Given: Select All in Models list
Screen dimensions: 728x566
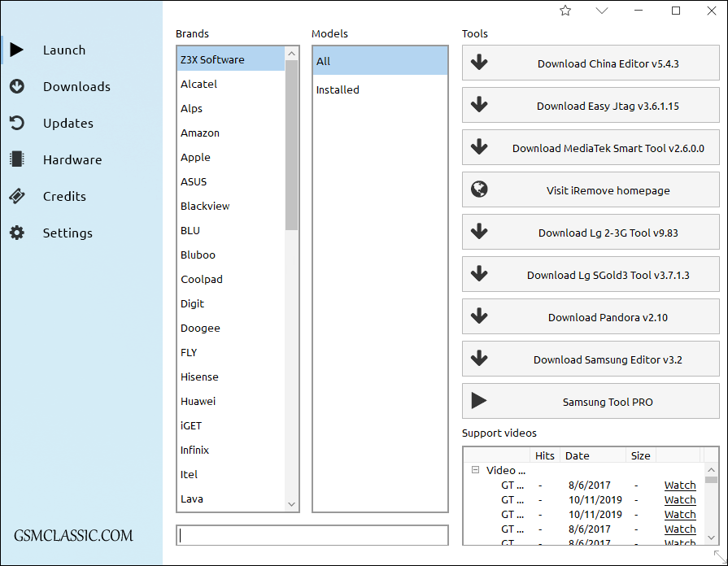Looking at the screenshot, I should click(x=380, y=61).
